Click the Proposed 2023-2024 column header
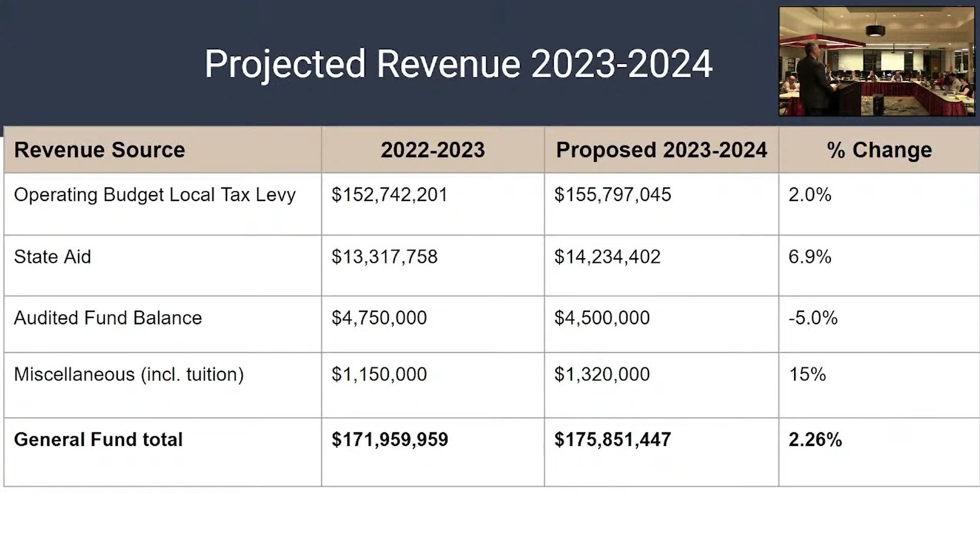Viewport: 980px width, 554px height. point(661,150)
